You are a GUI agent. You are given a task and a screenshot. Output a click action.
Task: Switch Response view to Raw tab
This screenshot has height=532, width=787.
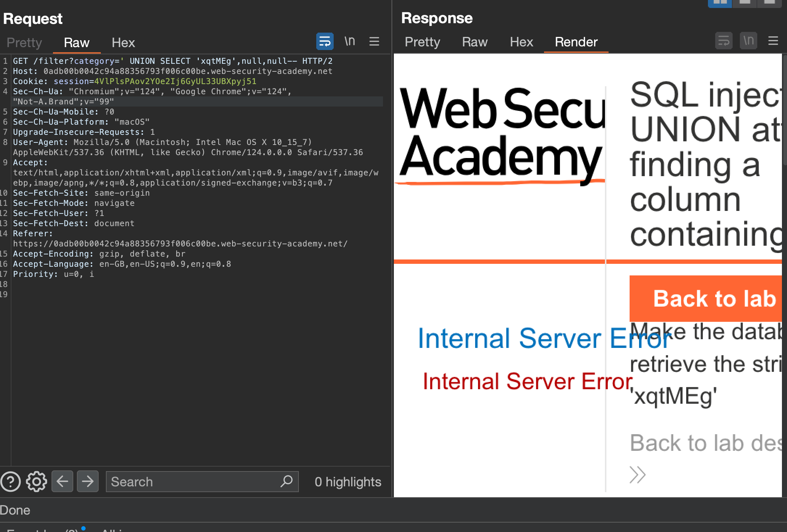474,42
